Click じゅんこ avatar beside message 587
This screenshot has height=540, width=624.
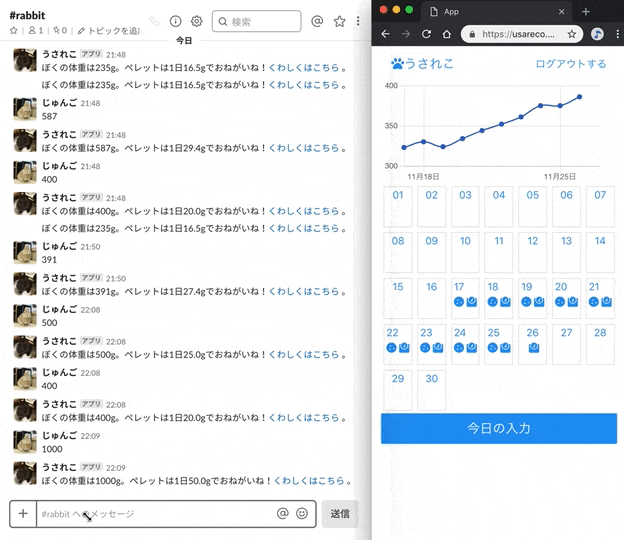tap(25, 109)
